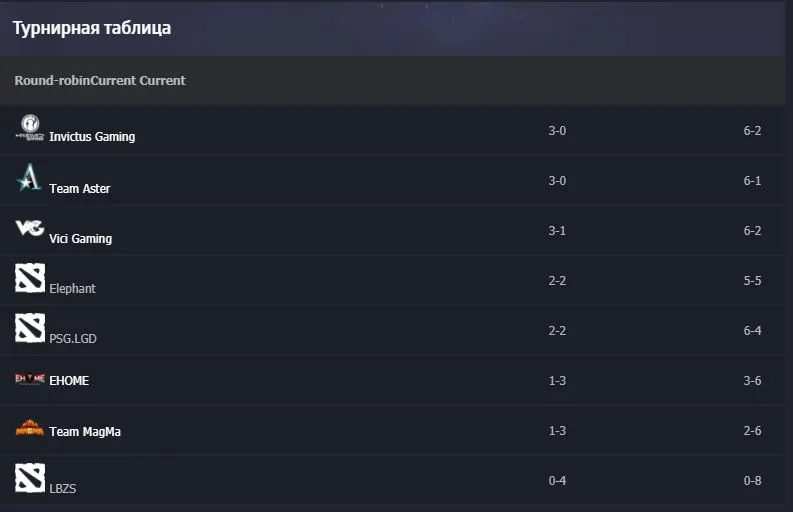
Task: Click LBZS's 0-8 game score
Action: (752, 481)
